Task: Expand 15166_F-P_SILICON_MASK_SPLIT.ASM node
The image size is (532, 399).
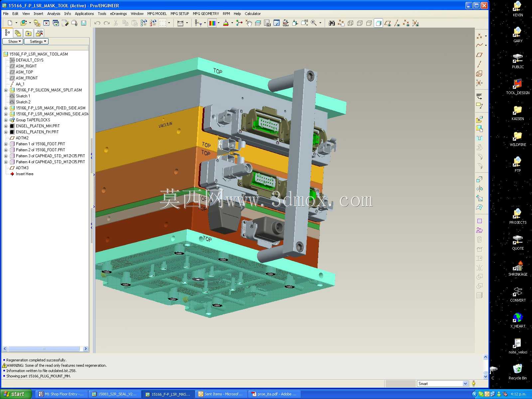Action: click(x=6, y=90)
